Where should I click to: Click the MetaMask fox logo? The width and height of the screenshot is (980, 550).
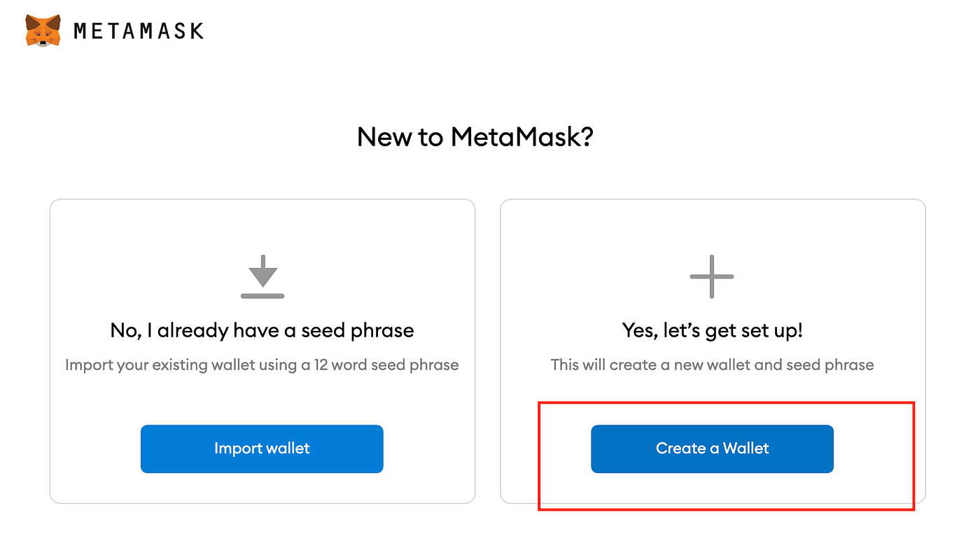[x=43, y=31]
